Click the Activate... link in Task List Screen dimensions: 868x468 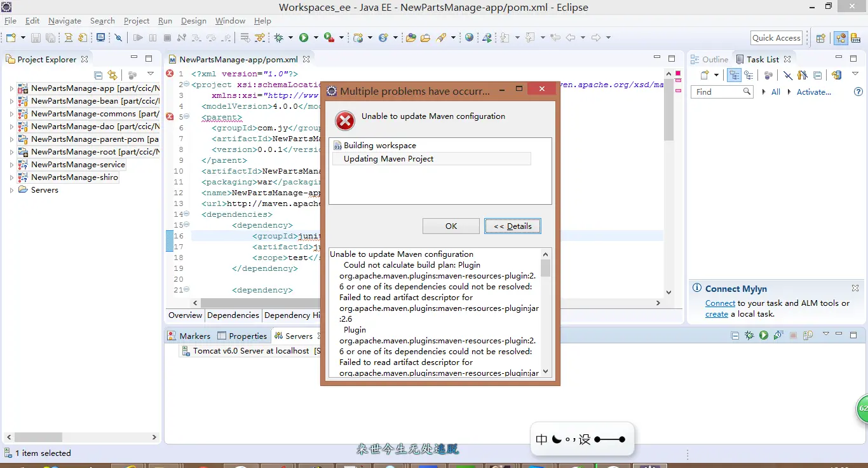pyautogui.click(x=814, y=92)
